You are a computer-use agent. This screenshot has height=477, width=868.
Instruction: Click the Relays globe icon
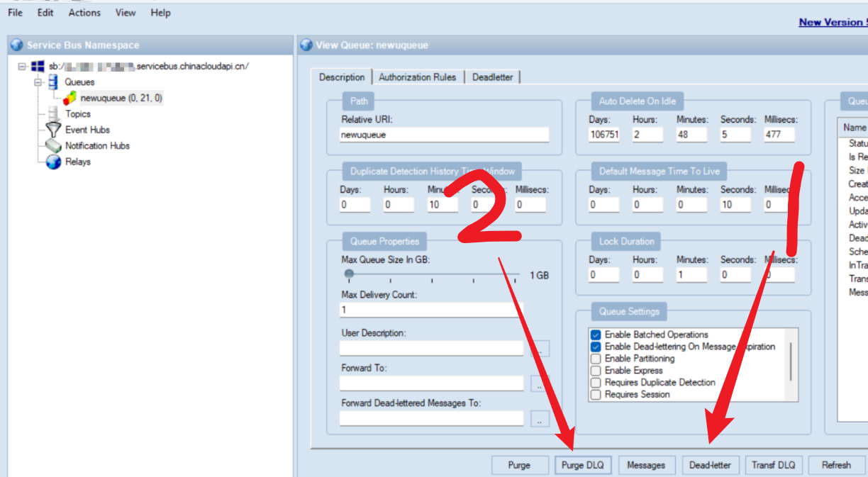53,162
